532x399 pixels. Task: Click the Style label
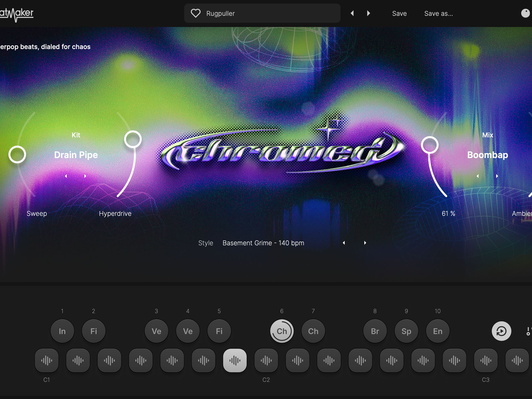tap(206, 243)
